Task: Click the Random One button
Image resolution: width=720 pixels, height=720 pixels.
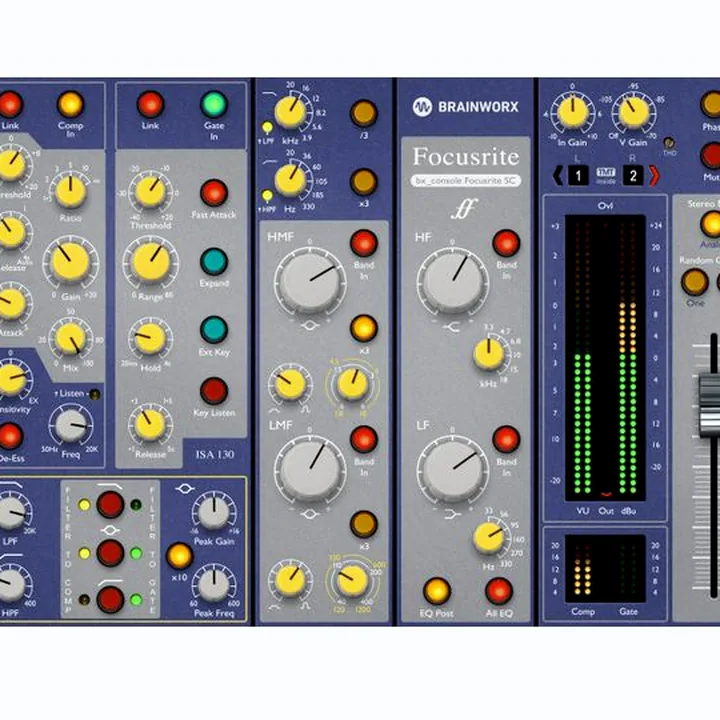Action: point(695,282)
